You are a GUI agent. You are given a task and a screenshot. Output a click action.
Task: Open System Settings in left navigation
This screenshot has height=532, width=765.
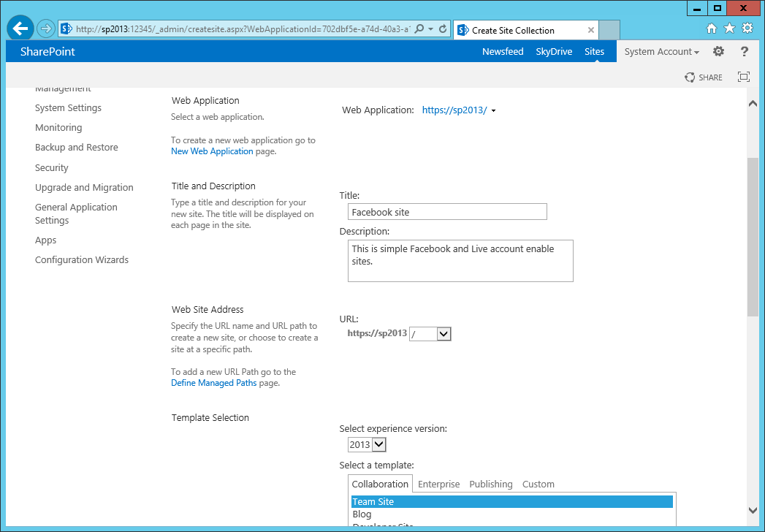pyautogui.click(x=68, y=108)
